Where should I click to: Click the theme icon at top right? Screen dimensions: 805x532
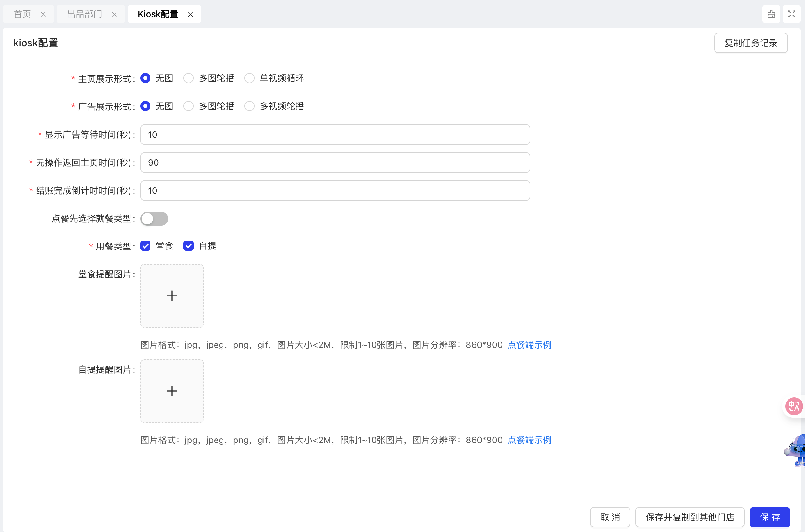(771, 14)
